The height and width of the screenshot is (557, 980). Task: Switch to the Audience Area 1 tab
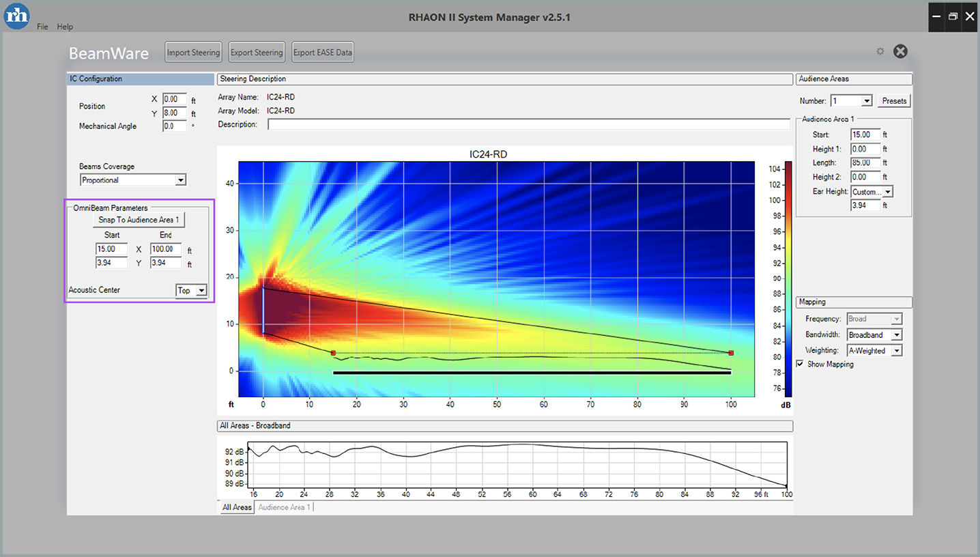click(x=284, y=507)
